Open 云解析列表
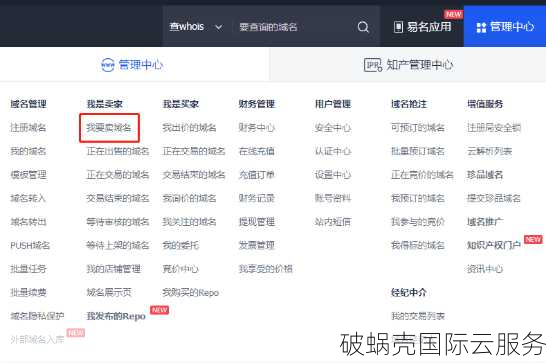The width and height of the screenshot is (546, 363). click(490, 151)
